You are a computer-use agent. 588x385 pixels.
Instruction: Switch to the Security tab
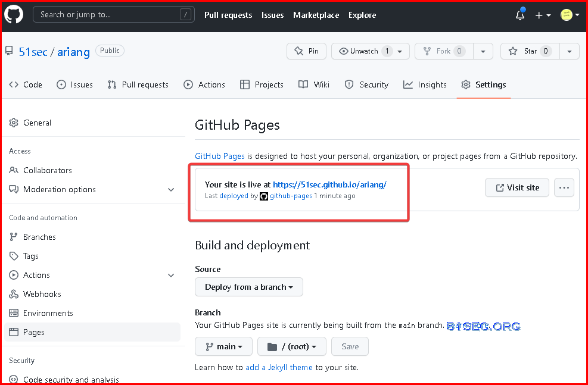(366, 84)
